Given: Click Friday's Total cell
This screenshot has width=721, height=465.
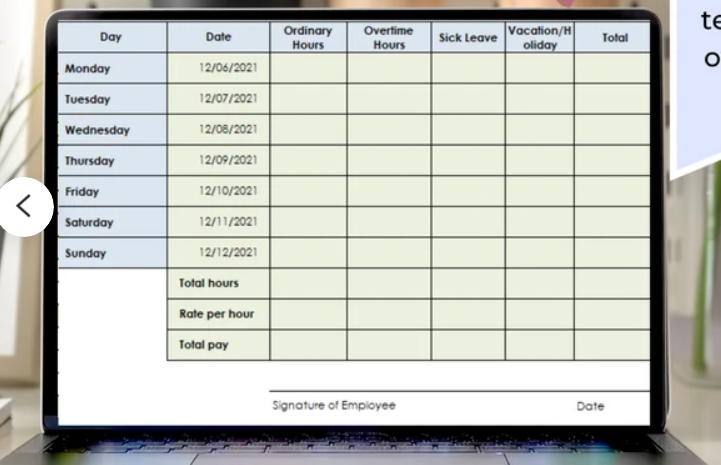Looking at the screenshot, I should [x=612, y=191].
